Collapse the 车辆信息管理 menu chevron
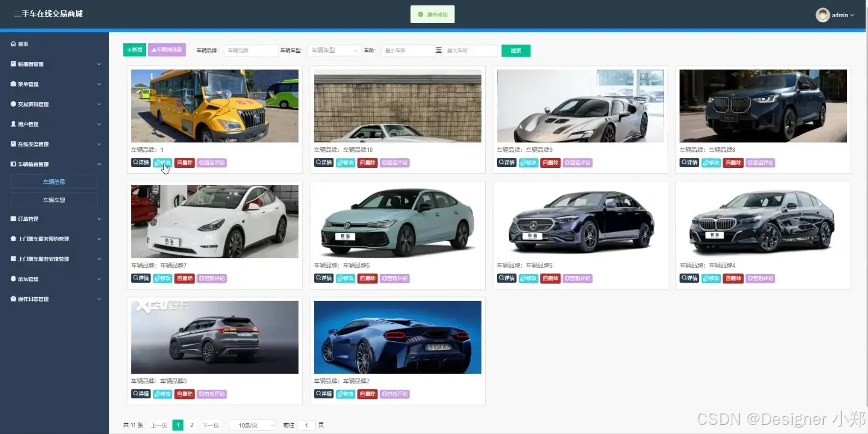The image size is (868, 434). pyautogui.click(x=99, y=164)
